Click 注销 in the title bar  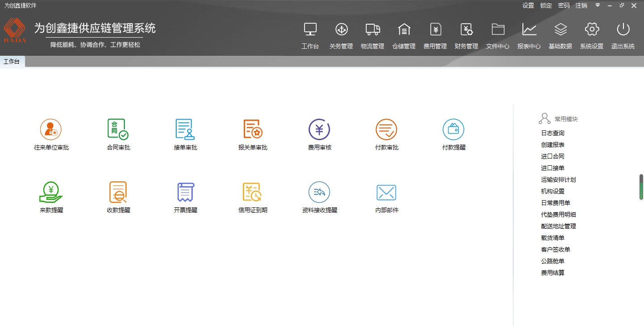click(x=581, y=5)
